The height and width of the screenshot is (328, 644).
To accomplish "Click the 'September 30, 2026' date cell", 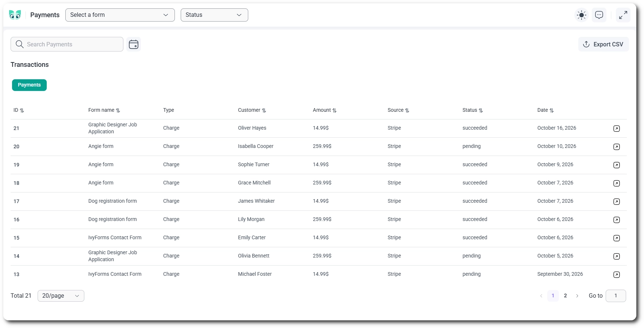I will 560,274.
